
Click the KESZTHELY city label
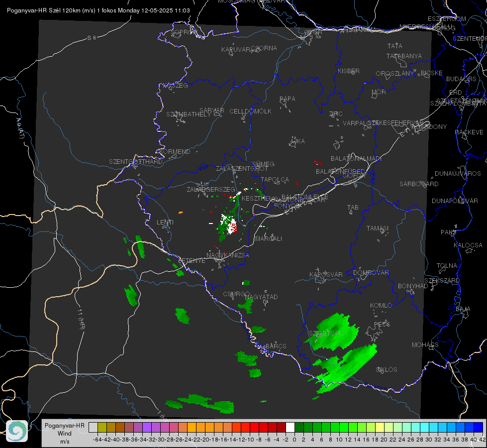coord(258,198)
